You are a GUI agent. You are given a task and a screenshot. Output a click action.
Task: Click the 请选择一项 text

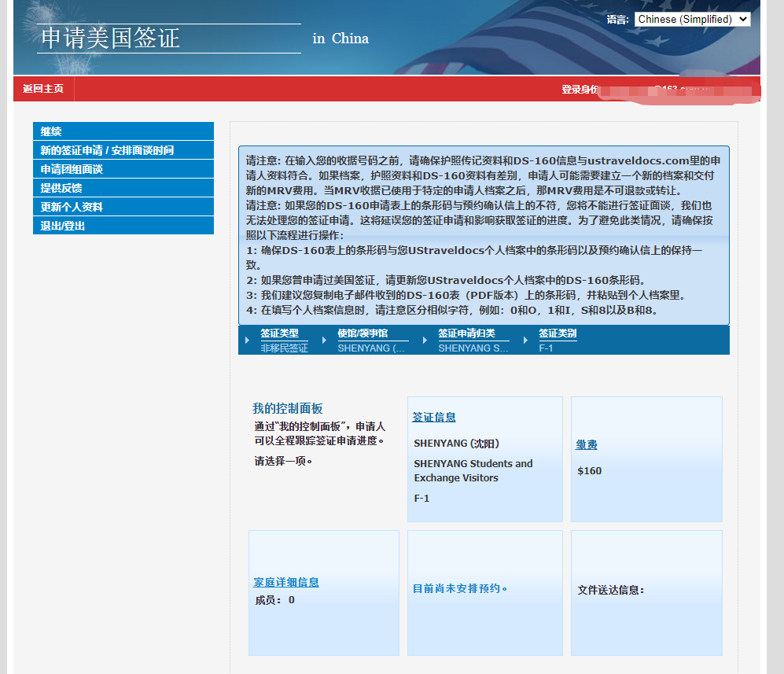point(283,461)
